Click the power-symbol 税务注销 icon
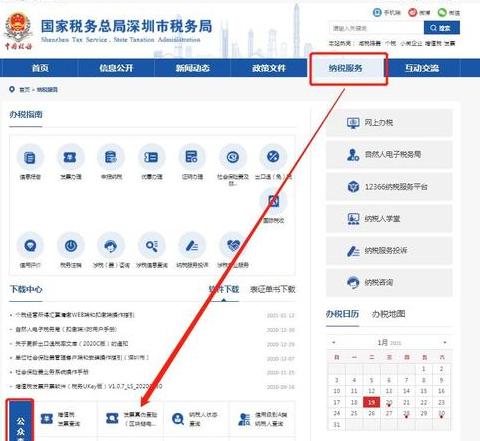Screen dimensions: 480x441 (x=71, y=246)
